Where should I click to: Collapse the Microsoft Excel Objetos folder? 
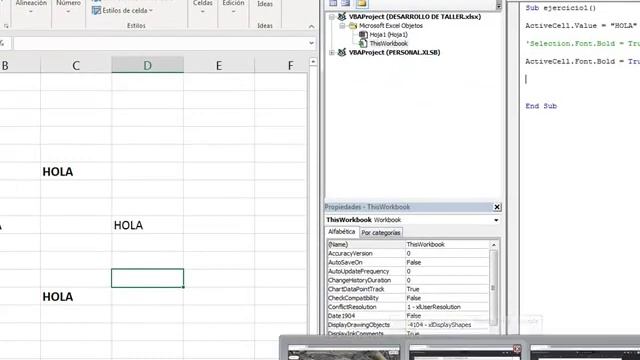tap(342, 26)
